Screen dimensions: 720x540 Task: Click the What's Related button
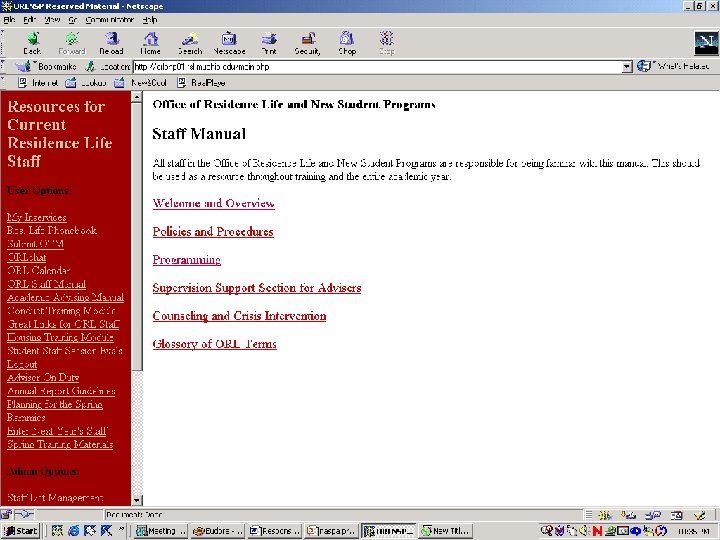673,67
